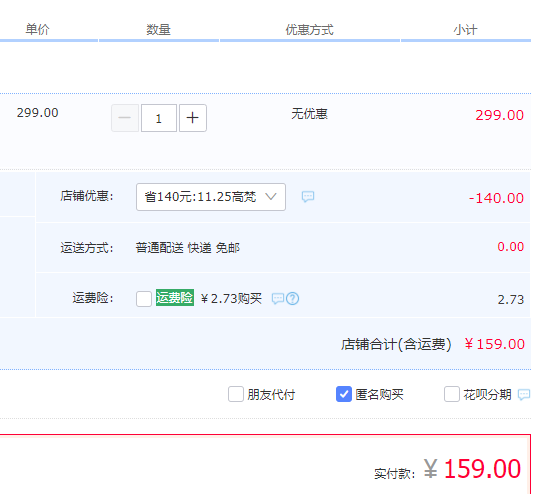Click the quantity input field

pos(159,118)
